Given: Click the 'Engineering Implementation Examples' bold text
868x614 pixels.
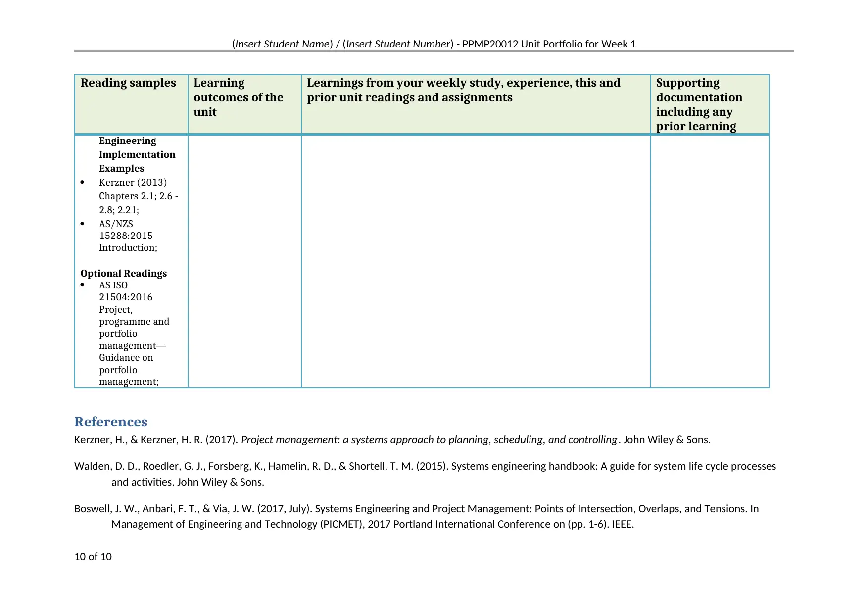Looking at the screenshot, I should [137, 154].
